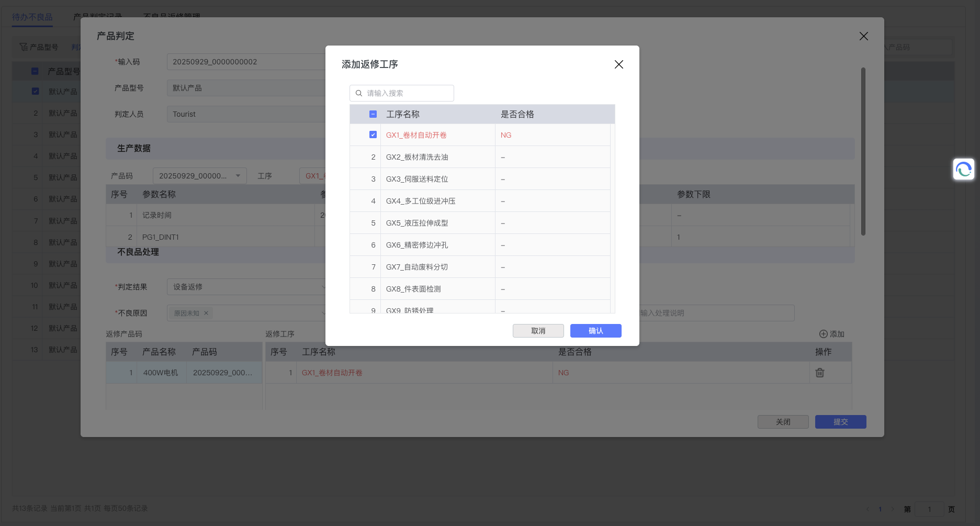Screen dimensions: 980x526
Task: Toggle the select-all checkbox in 工序名称 header
Action: tap(373, 114)
